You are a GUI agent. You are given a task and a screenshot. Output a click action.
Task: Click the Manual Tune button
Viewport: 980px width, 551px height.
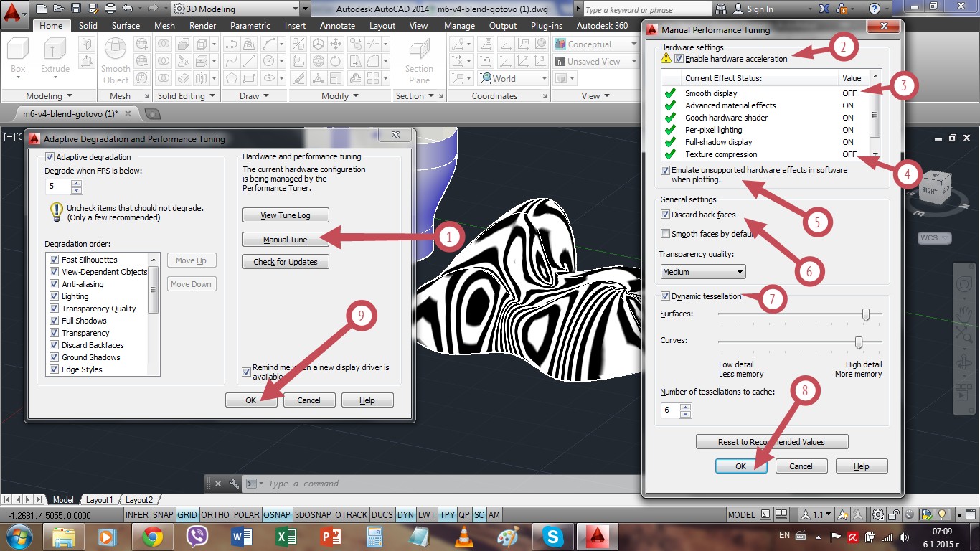(286, 238)
